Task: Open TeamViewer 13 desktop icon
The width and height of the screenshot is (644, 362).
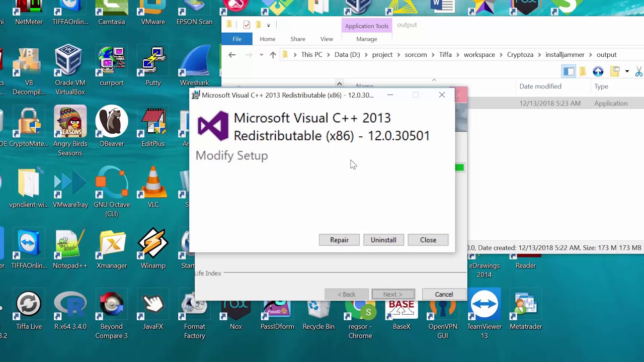Action: point(484,314)
